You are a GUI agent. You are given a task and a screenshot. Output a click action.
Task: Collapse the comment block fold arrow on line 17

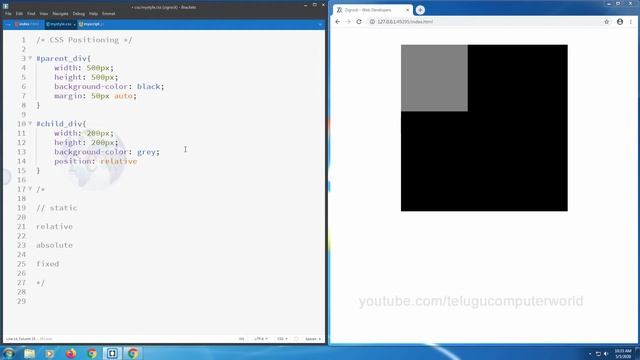[x=30, y=189]
